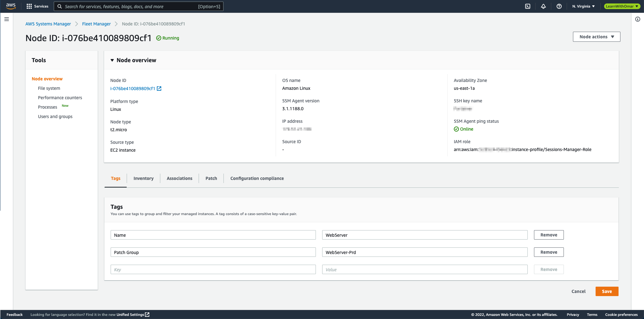Switch to the Inventory tab
Screen dimensions: 644x319
[x=144, y=178]
